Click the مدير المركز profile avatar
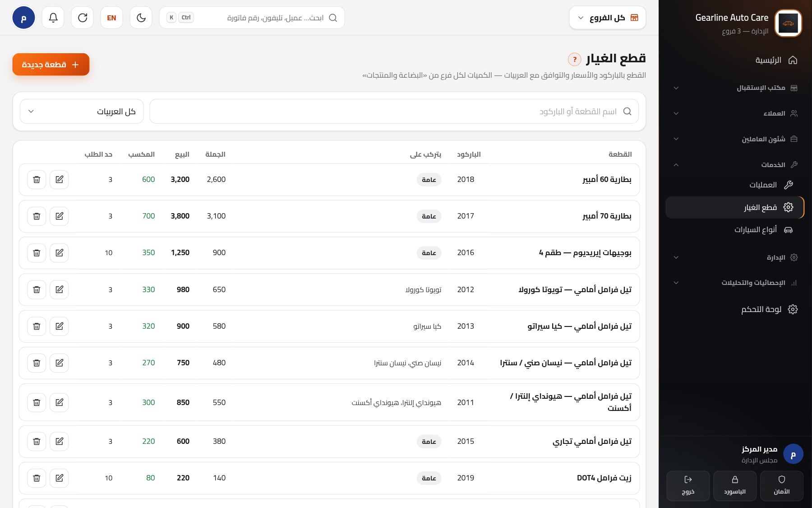Viewport: 812px width, 508px height. 793,454
